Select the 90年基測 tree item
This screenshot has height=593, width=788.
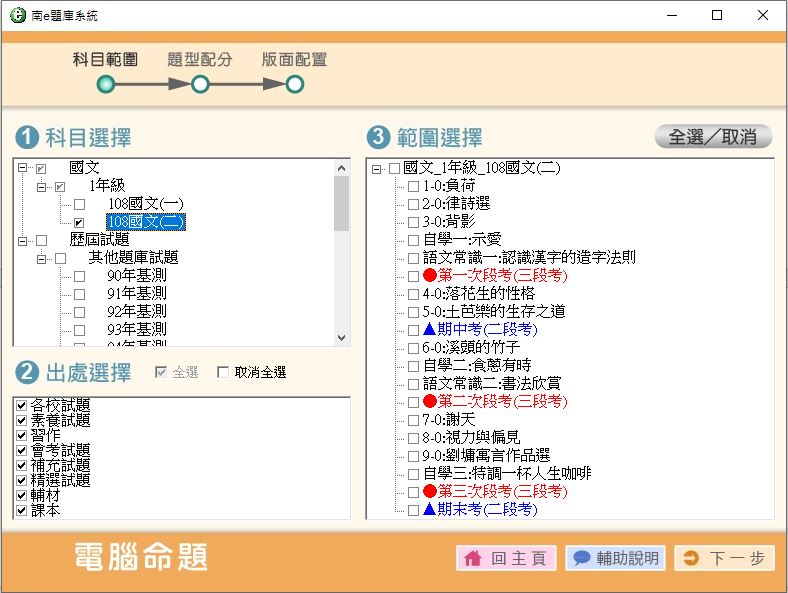click(x=136, y=276)
